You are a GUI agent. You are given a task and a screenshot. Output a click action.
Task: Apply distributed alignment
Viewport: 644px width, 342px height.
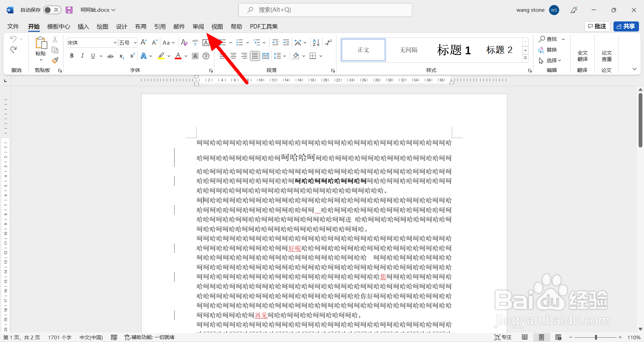[x=266, y=56]
